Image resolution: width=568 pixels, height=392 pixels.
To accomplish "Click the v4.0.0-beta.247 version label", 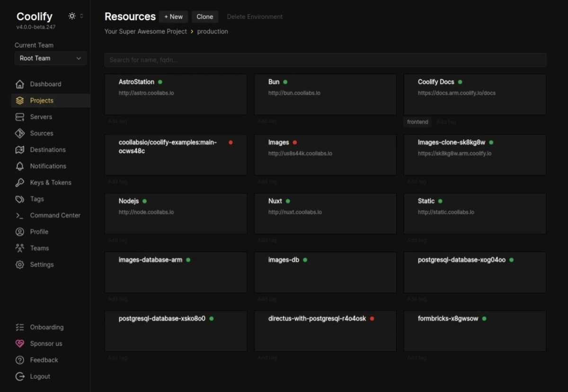I will click(36, 27).
